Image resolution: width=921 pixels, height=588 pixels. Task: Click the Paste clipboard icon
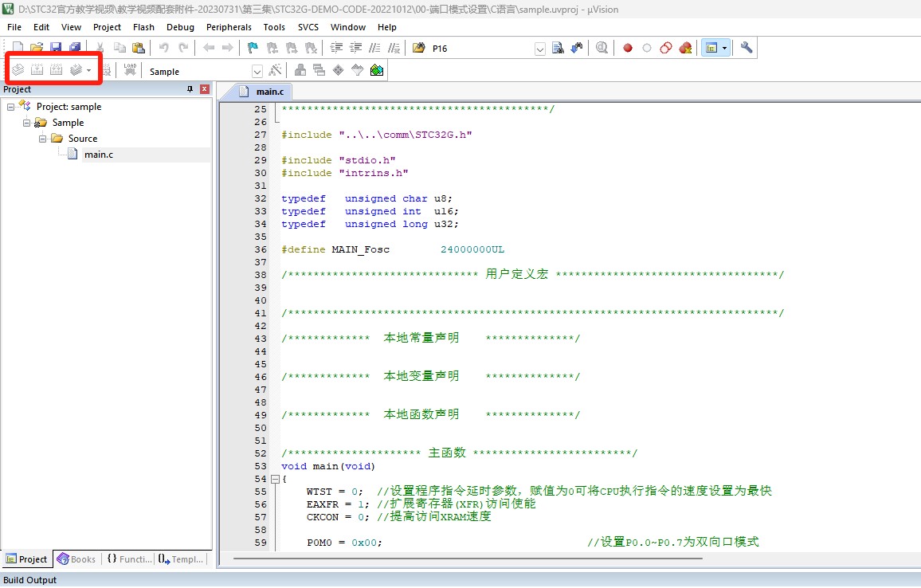tap(138, 48)
